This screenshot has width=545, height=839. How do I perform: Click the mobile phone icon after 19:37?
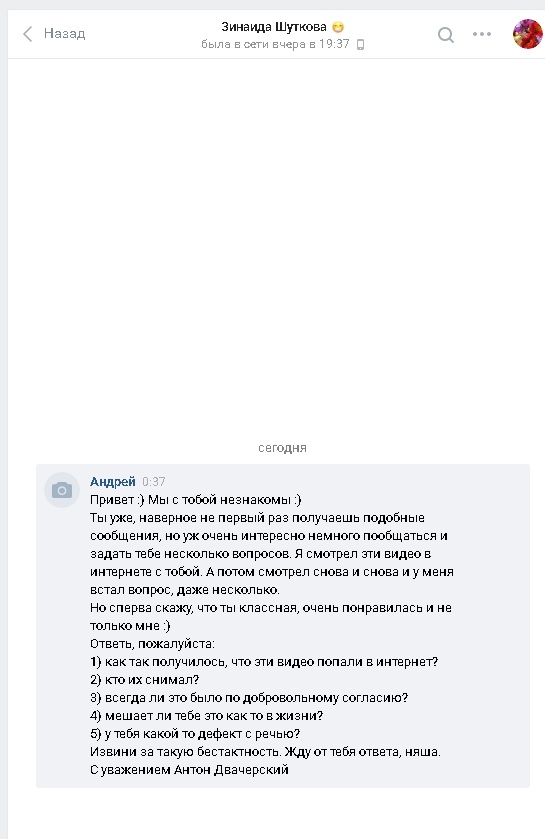tap(360, 44)
